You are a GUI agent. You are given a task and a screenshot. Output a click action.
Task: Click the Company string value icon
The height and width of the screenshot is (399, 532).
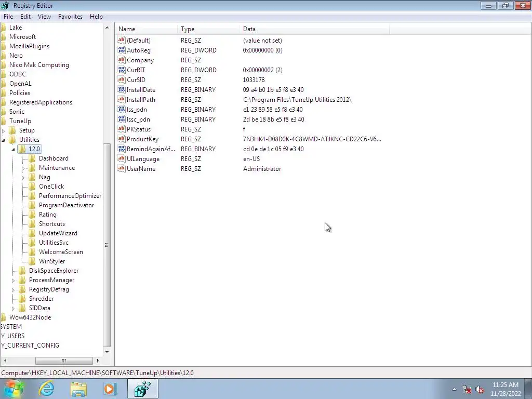122,60
